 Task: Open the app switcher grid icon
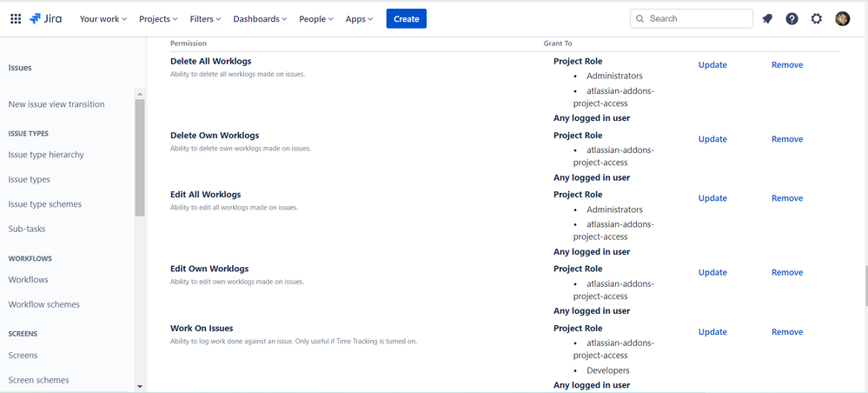(16, 19)
